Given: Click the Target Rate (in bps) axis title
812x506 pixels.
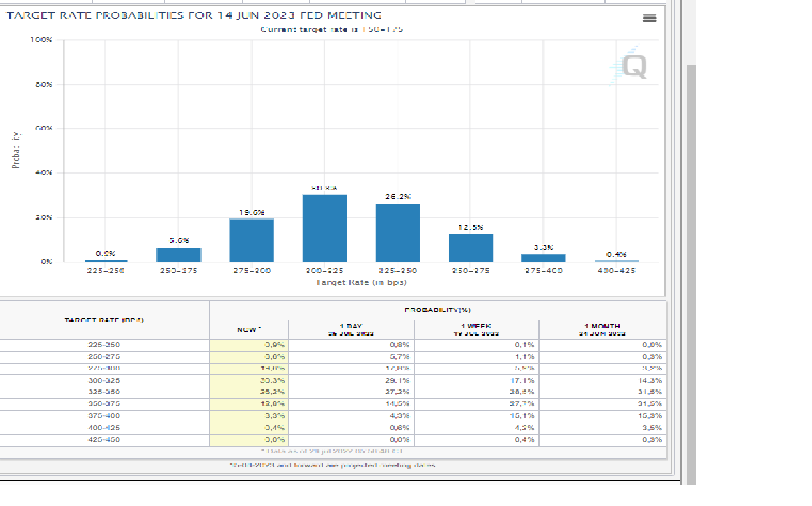Looking at the screenshot, I should 361,282.
